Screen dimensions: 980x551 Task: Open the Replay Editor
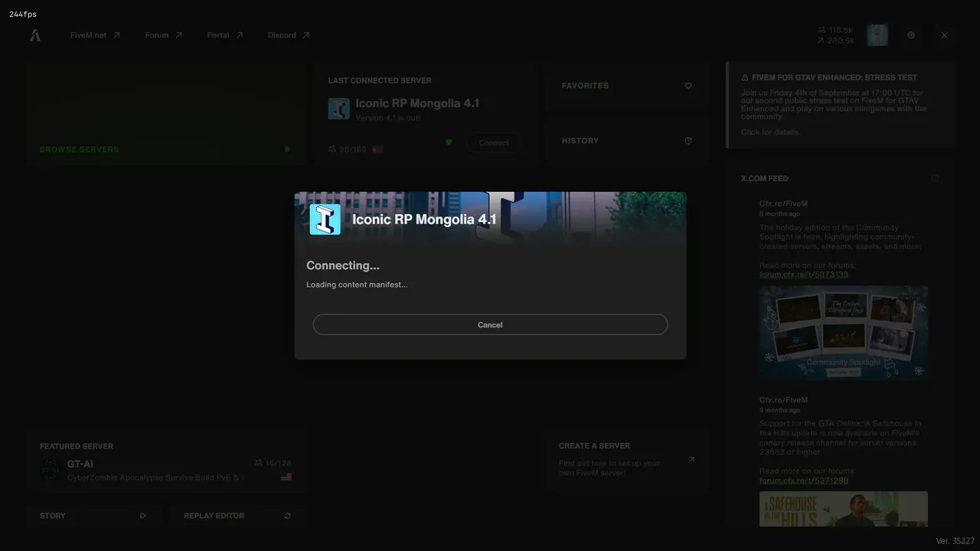pyautogui.click(x=237, y=516)
